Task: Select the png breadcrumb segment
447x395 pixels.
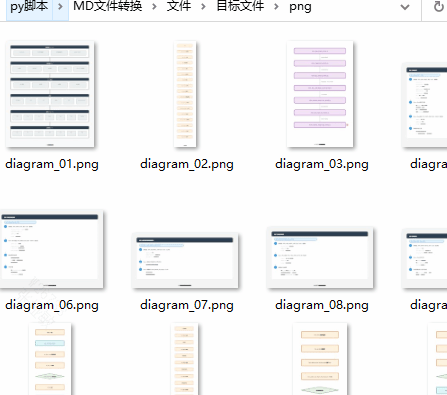Action: (x=300, y=7)
